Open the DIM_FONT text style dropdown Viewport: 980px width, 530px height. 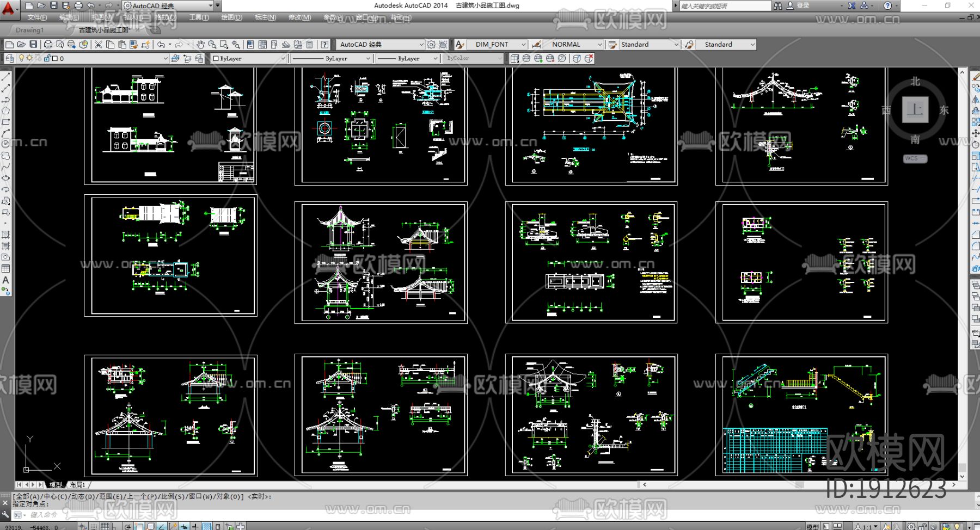[x=524, y=45]
